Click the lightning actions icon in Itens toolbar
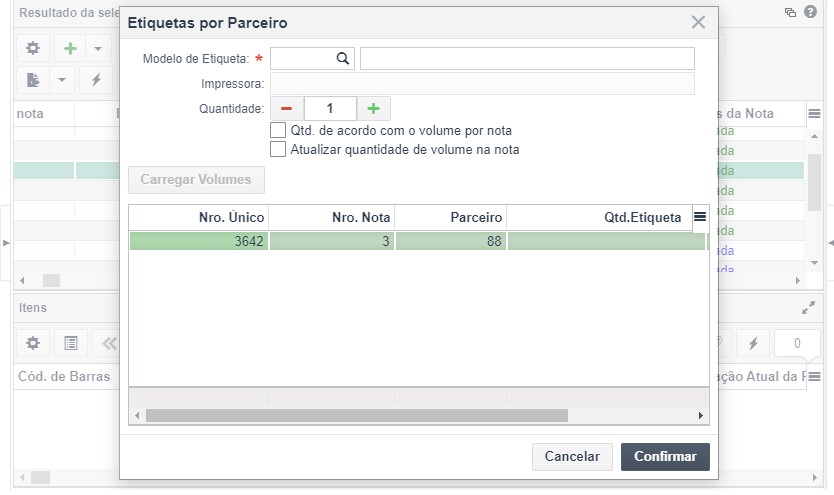Screen dimensions: 834x495 point(753,343)
